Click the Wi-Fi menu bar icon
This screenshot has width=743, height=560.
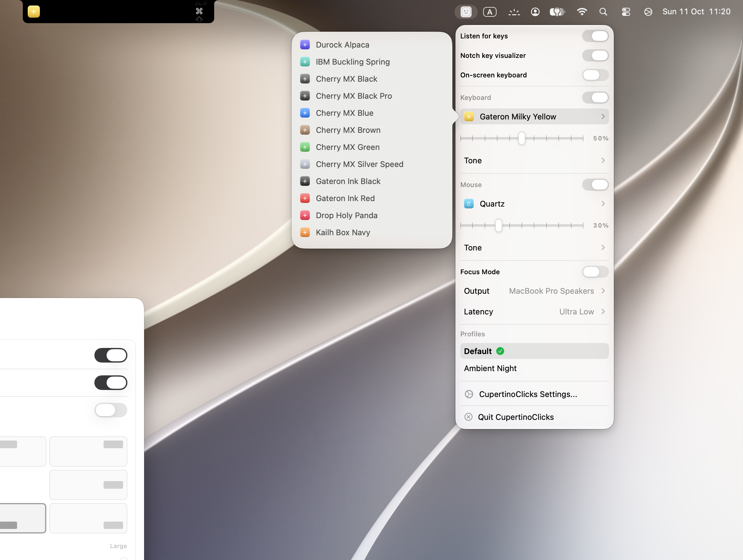(582, 12)
